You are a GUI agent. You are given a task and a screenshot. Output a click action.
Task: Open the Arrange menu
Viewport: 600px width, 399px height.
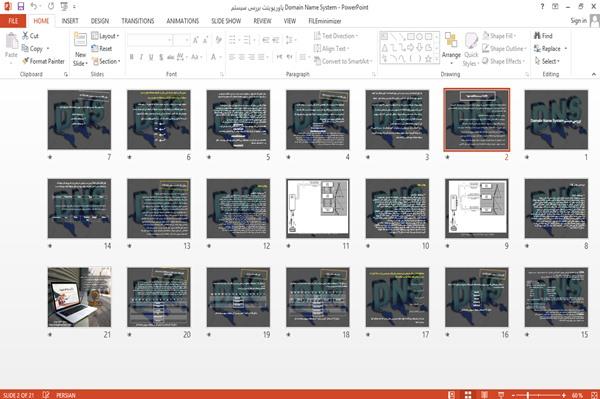click(x=451, y=49)
